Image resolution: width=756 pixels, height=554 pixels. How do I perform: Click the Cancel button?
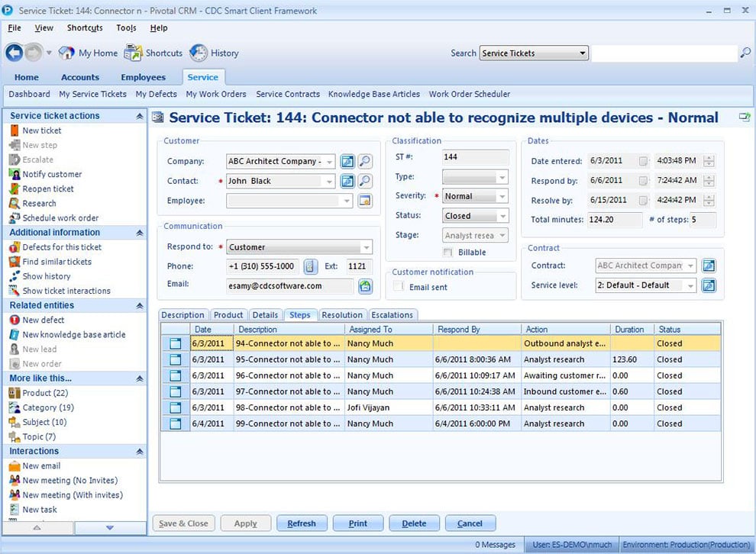pos(470,523)
